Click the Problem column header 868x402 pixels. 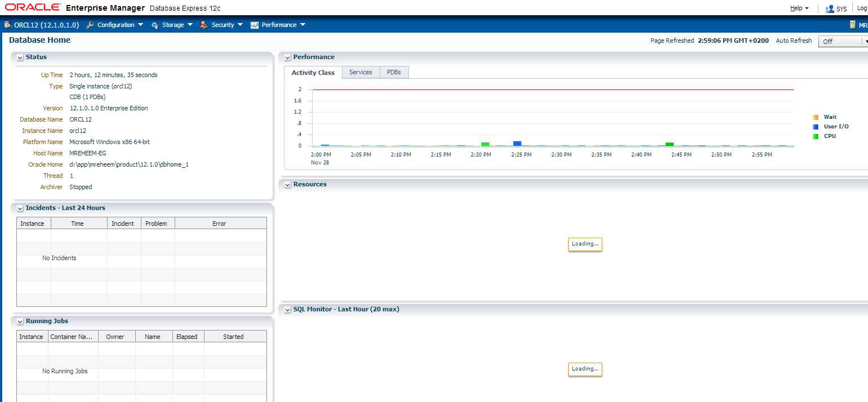(158, 224)
